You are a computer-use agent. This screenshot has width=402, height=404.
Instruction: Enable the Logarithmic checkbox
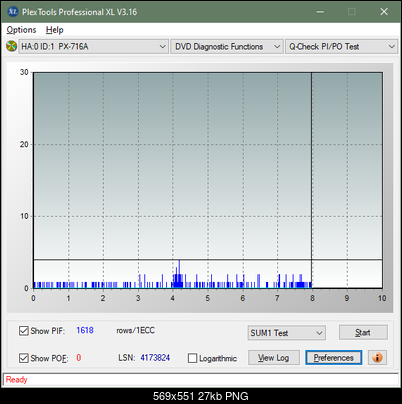192,358
